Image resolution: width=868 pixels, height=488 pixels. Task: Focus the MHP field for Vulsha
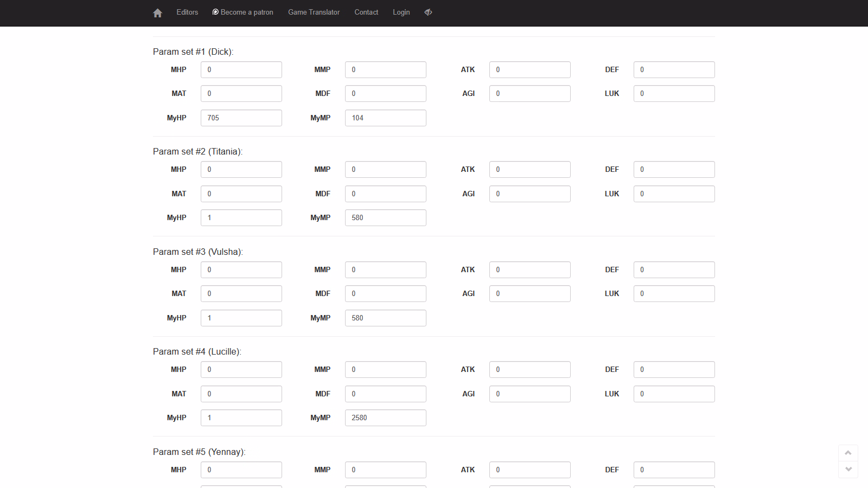(x=241, y=269)
